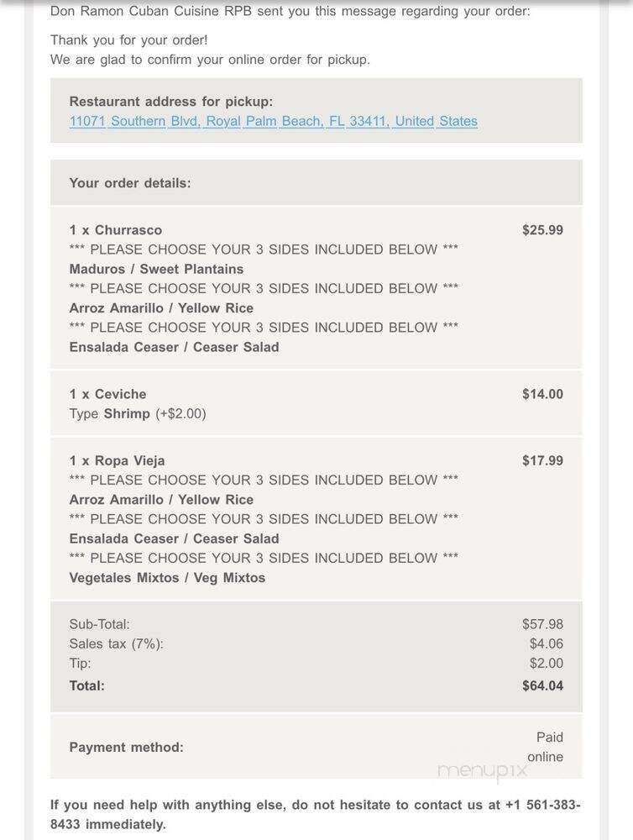Select the Ropa Vieja order item
633x840 pixels.
[x=117, y=460]
